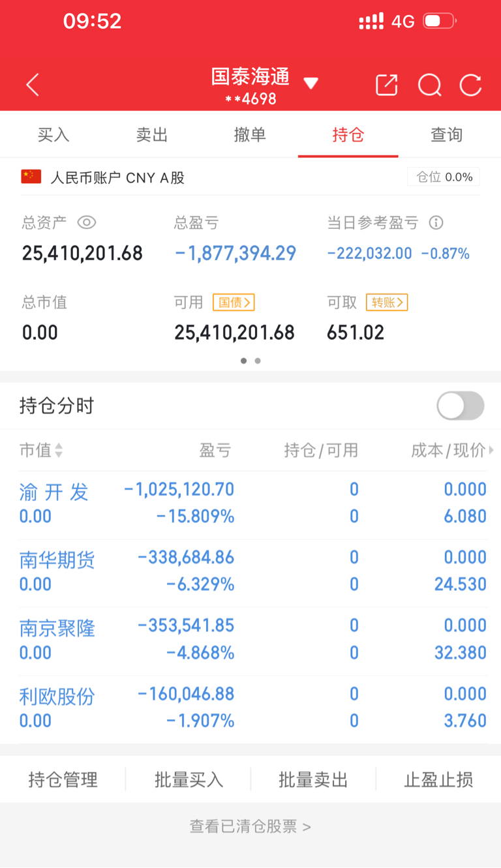This screenshot has height=868, width=501.
Task: Tap the 仓位 0.0% badge
Action: pyautogui.click(x=444, y=177)
